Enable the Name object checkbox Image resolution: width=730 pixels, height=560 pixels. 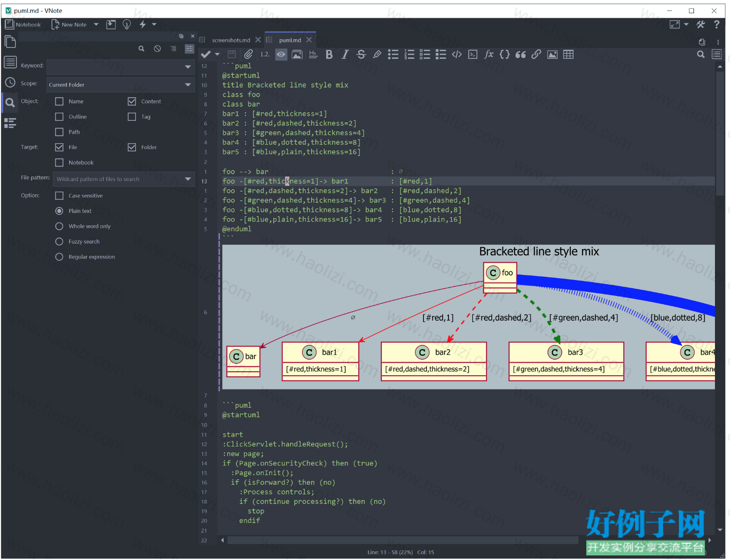click(59, 101)
